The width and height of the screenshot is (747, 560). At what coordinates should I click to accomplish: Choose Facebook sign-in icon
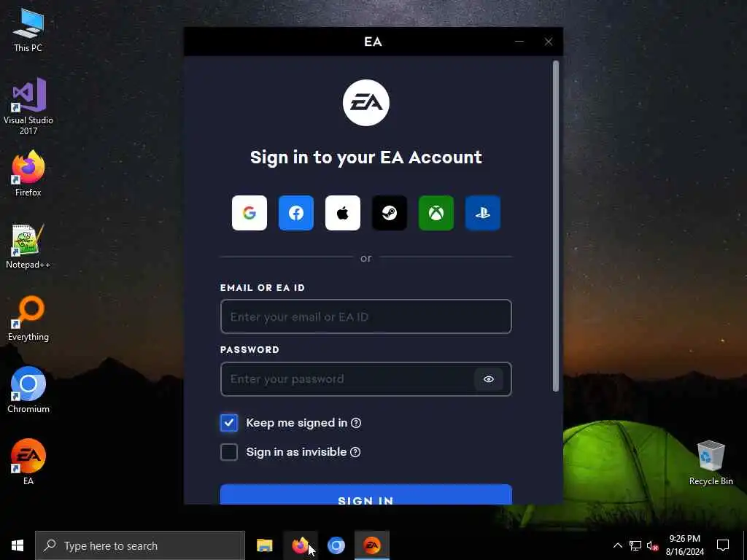(x=296, y=213)
